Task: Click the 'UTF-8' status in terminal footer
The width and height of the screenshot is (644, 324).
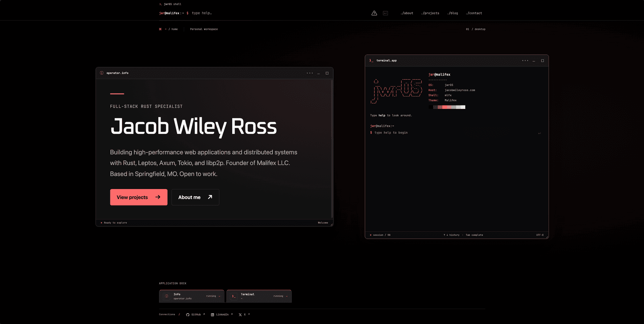Action: point(540,235)
